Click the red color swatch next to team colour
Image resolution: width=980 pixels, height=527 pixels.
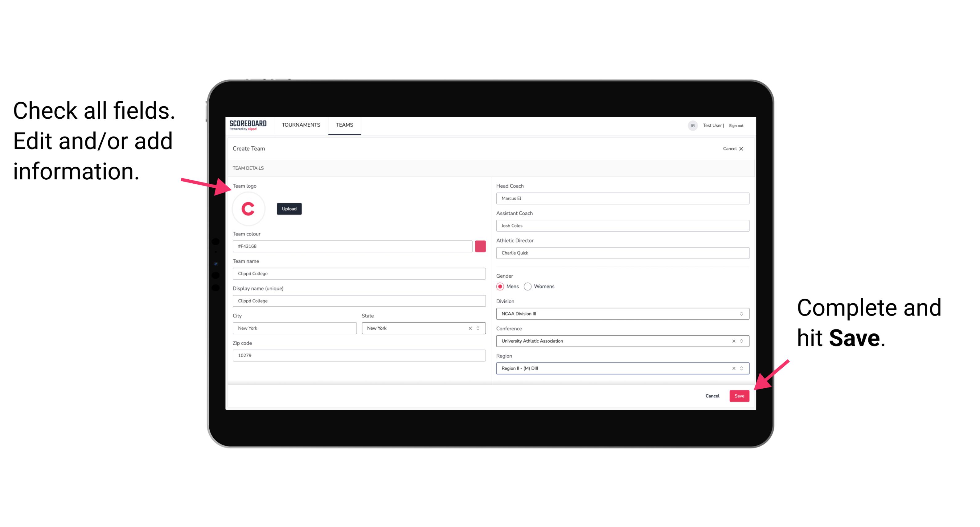480,246
